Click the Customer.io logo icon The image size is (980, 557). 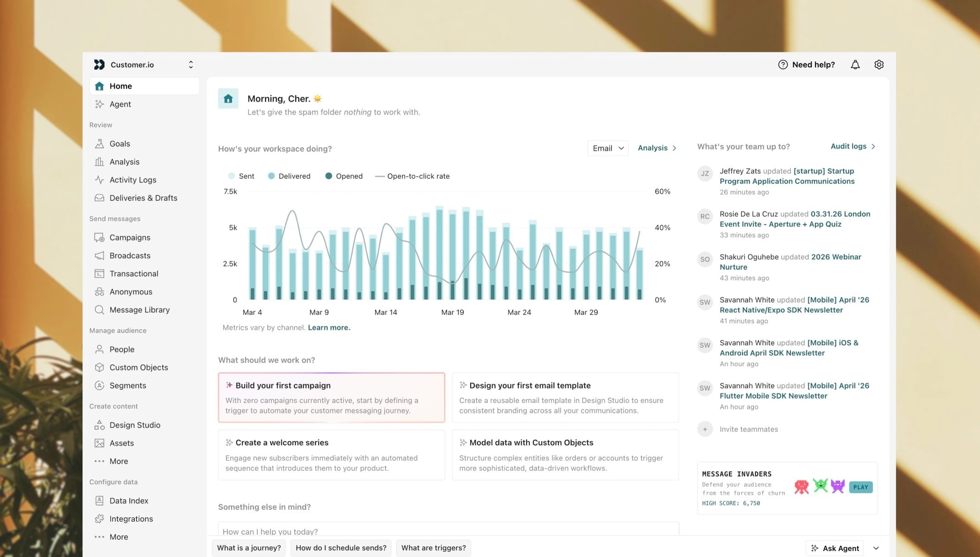tap(99, 65)
